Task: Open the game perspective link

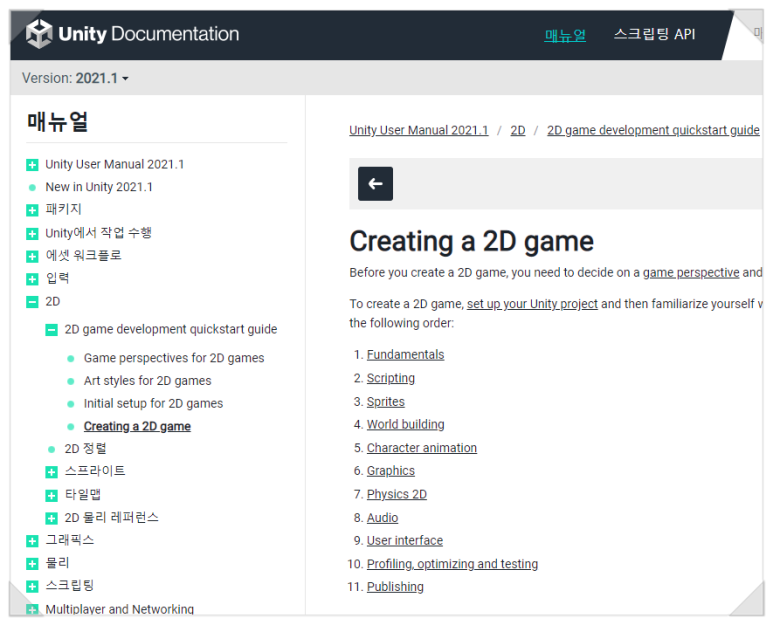Action: tap(691, 273)
